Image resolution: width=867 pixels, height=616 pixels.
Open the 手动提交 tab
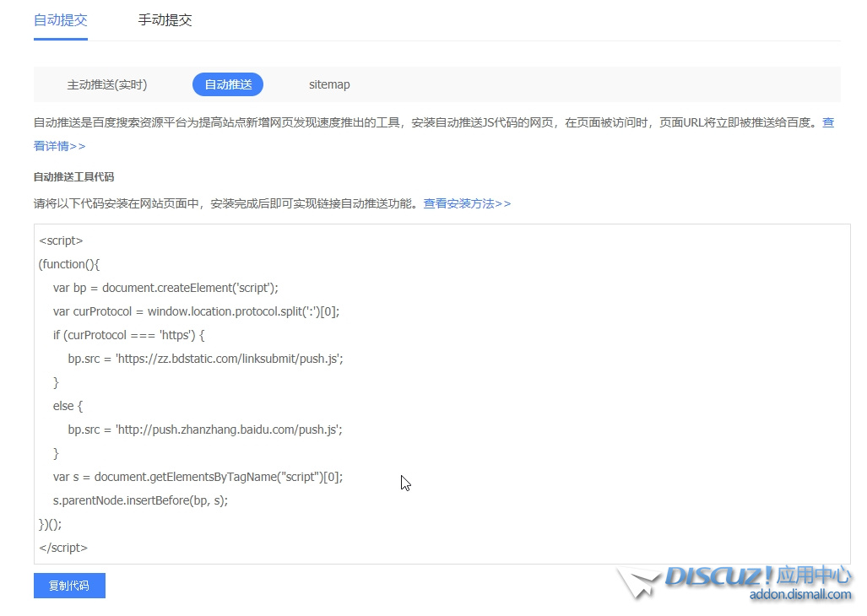pyautogui.click(x=165, y=20)
